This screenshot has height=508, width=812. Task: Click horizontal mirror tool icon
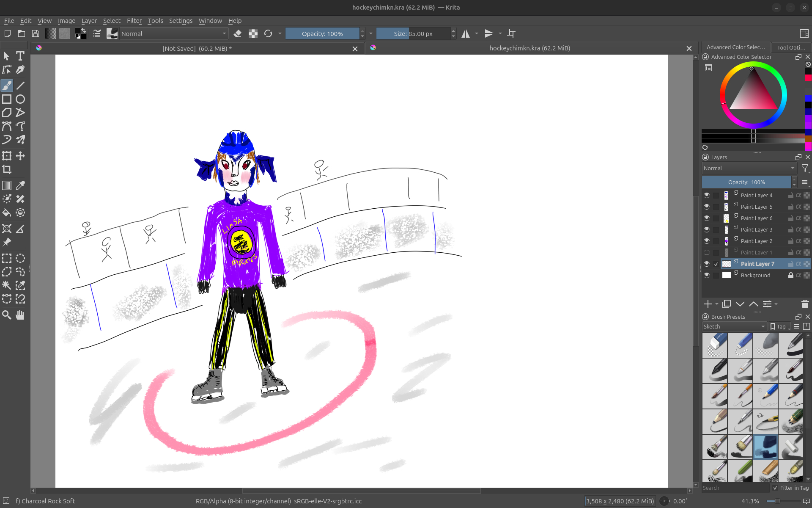[465, 33]
